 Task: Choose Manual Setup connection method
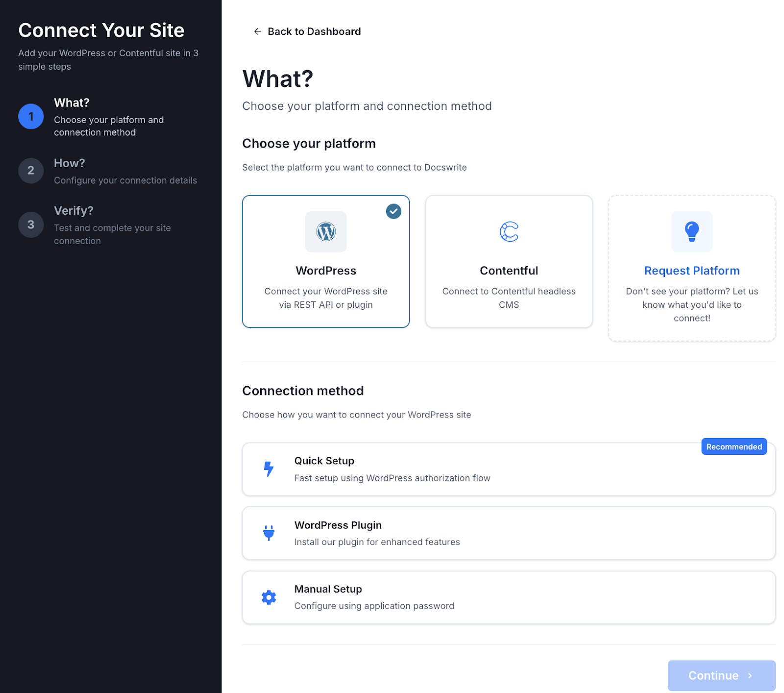pos(509,597)
